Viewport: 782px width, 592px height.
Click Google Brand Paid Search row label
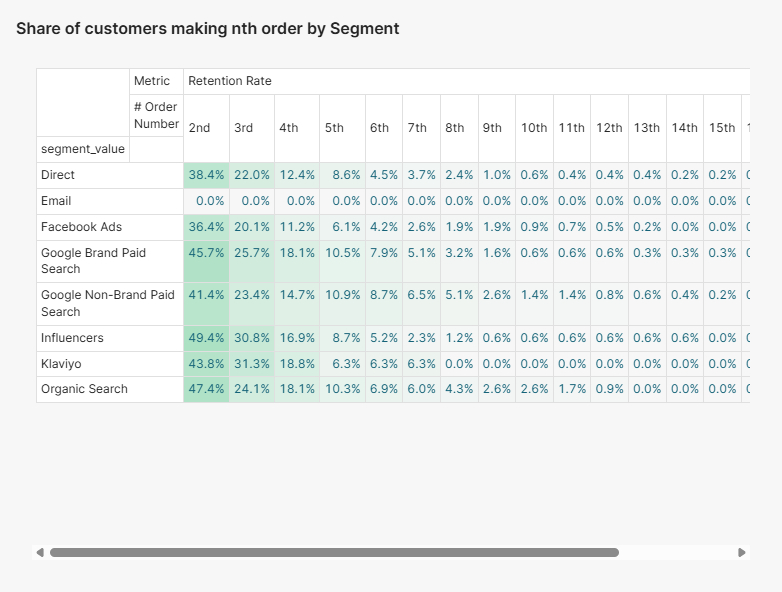pos(93,261)
